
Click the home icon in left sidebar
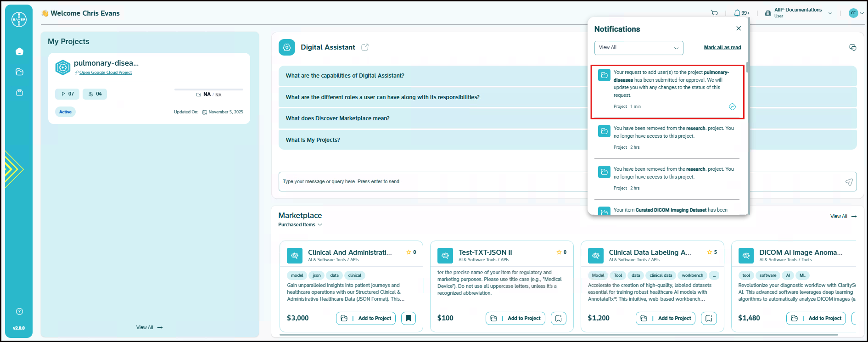pos(19,51)
